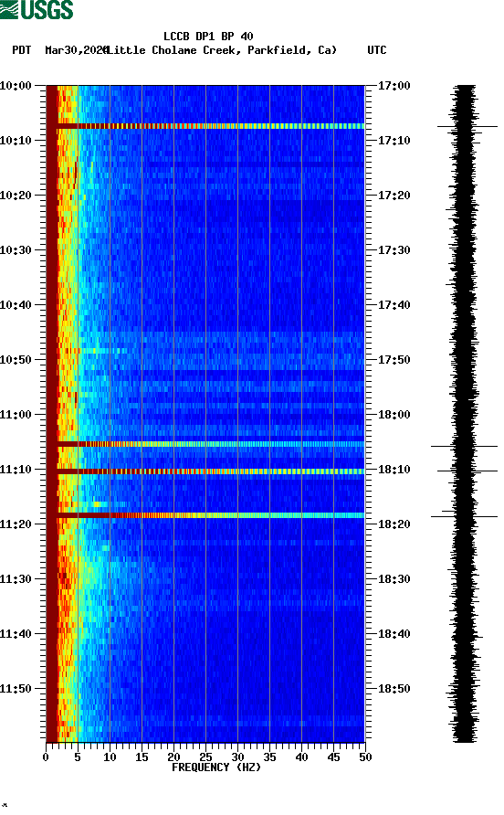Click the '20' frequency axis tick
This screenshot has height=815, width=504.
[x=173, y=757]
